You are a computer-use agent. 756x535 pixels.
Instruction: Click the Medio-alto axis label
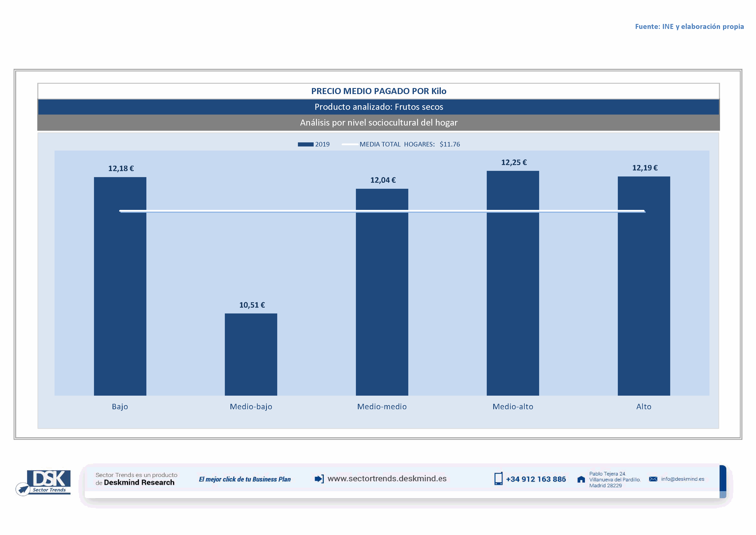point(513,406)
